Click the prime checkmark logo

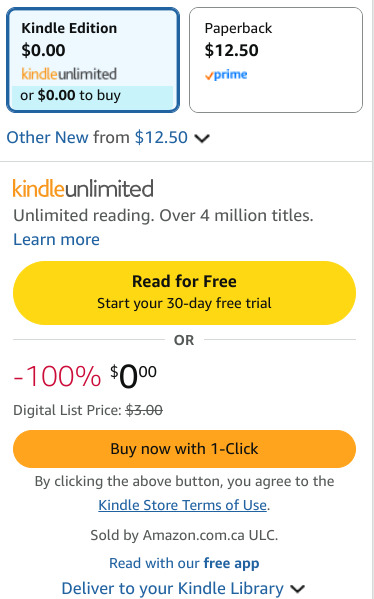click(226, 74)
